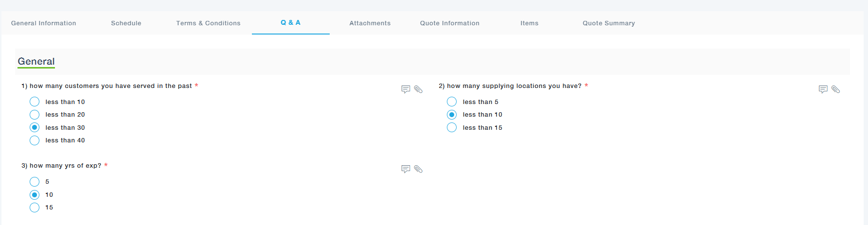868x225 pixels.
Task: Click attachment paperclip for supplying locations question
Action: point(835,89)
